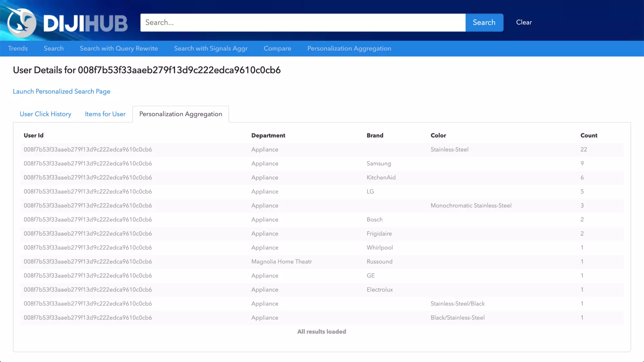This screenshot has width=644, height=362.
Task: Click the Department column header
Action: pyautogui.click(x=268, y=135)
